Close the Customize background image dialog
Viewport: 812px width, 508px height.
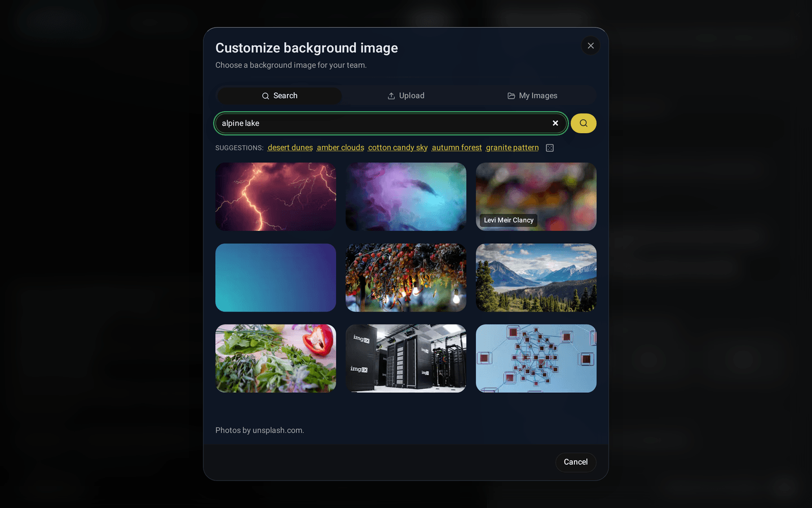[590, 46]
